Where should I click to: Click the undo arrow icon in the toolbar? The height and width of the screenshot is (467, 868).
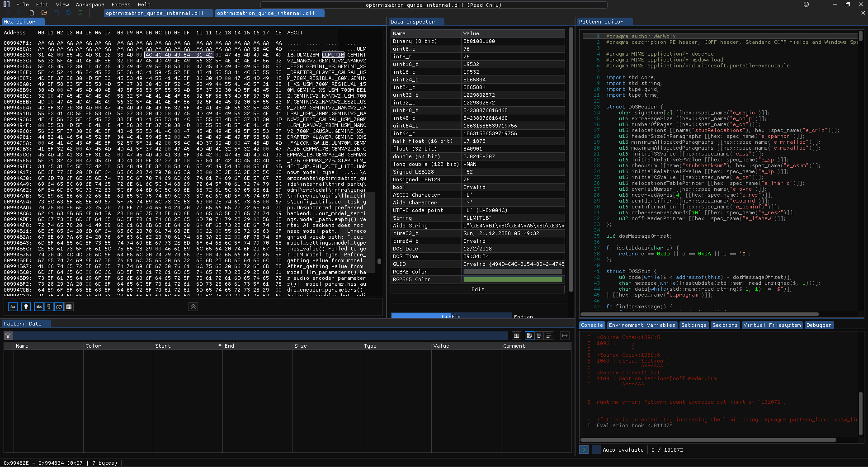8,13
